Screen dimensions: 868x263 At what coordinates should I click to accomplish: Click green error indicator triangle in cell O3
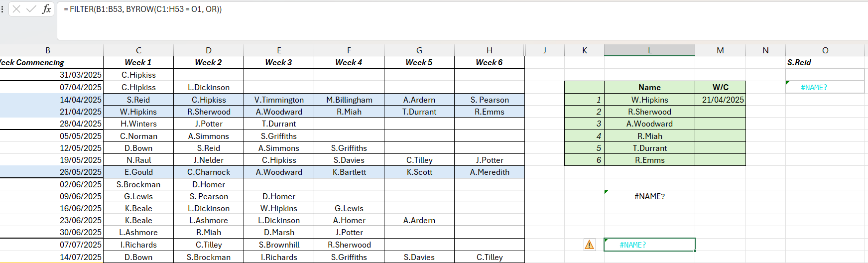[788, 83]
